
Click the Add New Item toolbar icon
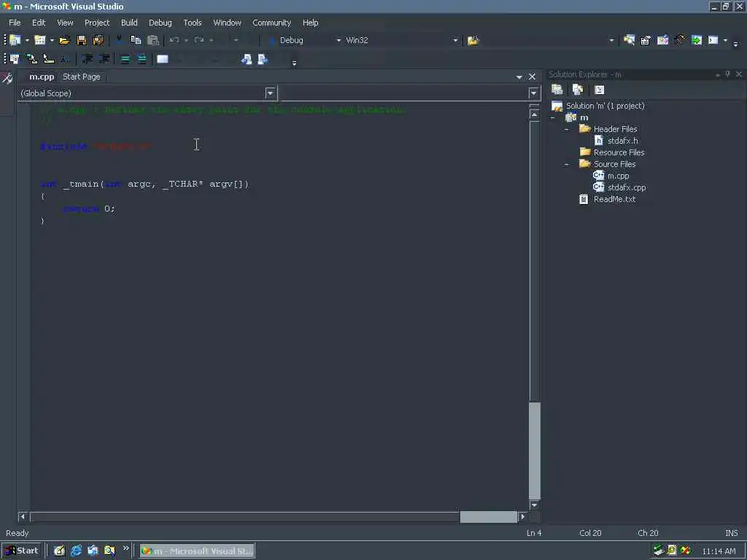40,41
